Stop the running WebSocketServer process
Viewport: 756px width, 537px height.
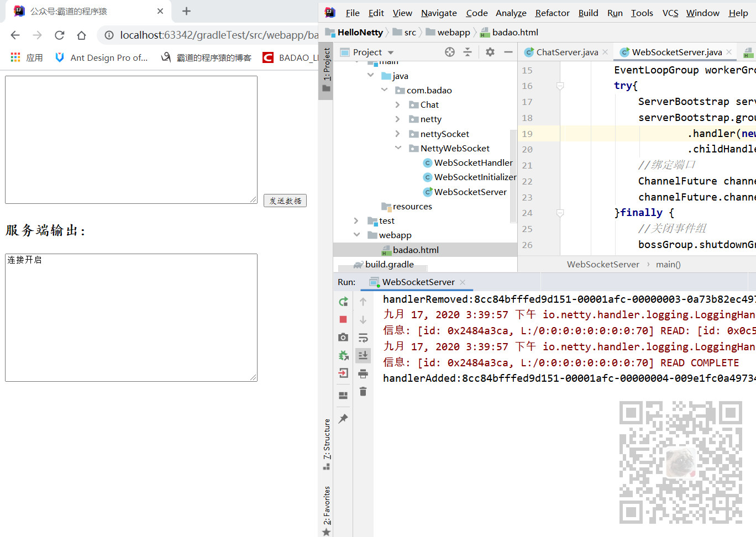pos(343,319)
